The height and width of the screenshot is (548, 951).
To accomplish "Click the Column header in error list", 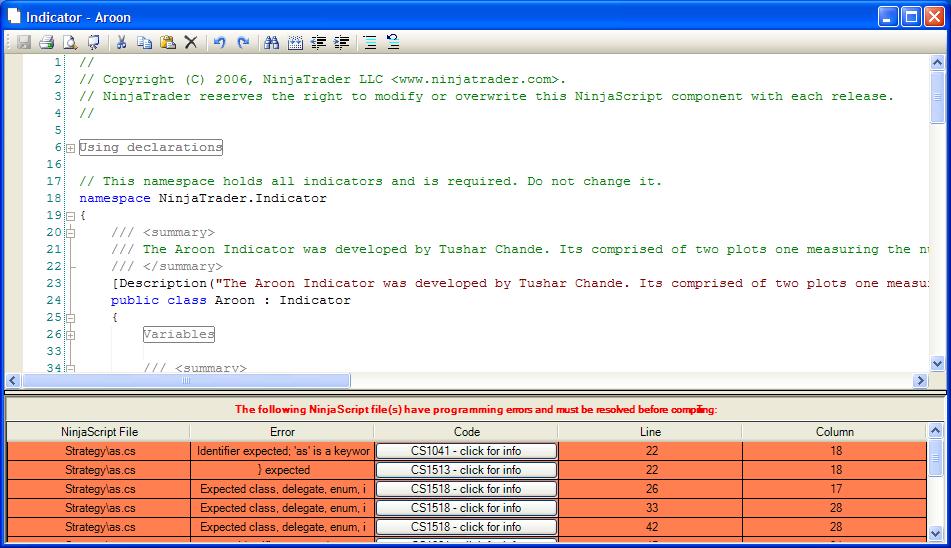I will pos(835,432).
